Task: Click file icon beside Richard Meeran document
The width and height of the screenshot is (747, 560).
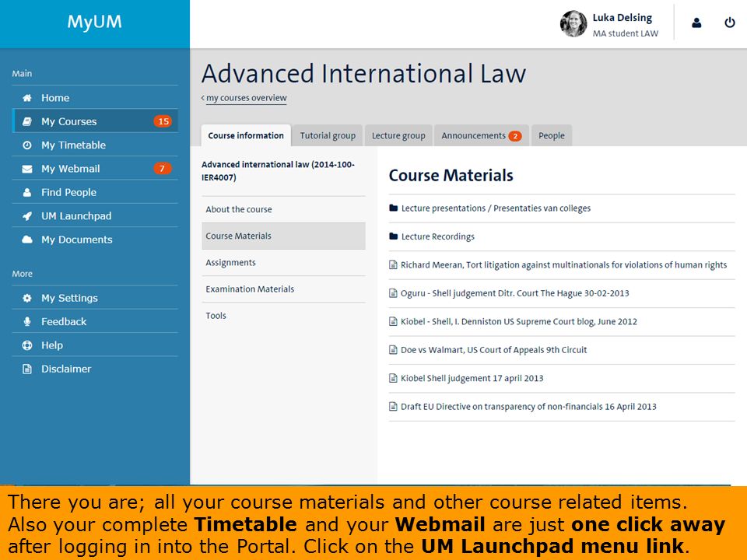Action: 393,264
